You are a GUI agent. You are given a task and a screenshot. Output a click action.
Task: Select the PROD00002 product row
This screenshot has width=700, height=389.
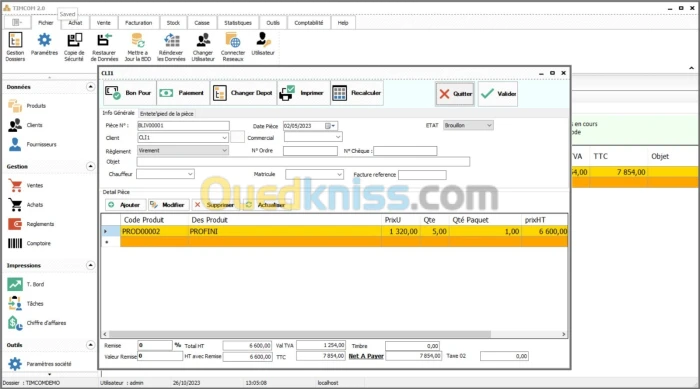click(334, 231)
